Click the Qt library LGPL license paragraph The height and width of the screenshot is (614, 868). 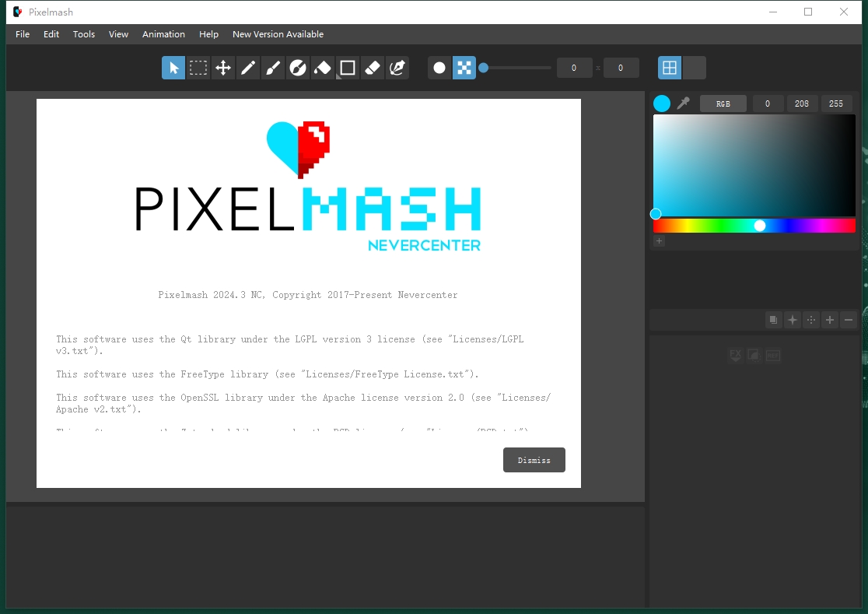[289, 345]
